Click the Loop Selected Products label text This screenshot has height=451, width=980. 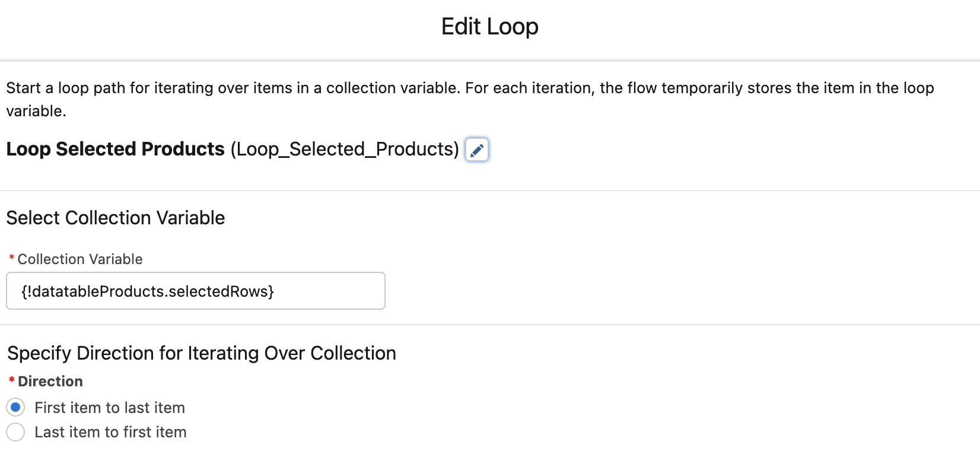pyautogui.click(x=114, y=149)
